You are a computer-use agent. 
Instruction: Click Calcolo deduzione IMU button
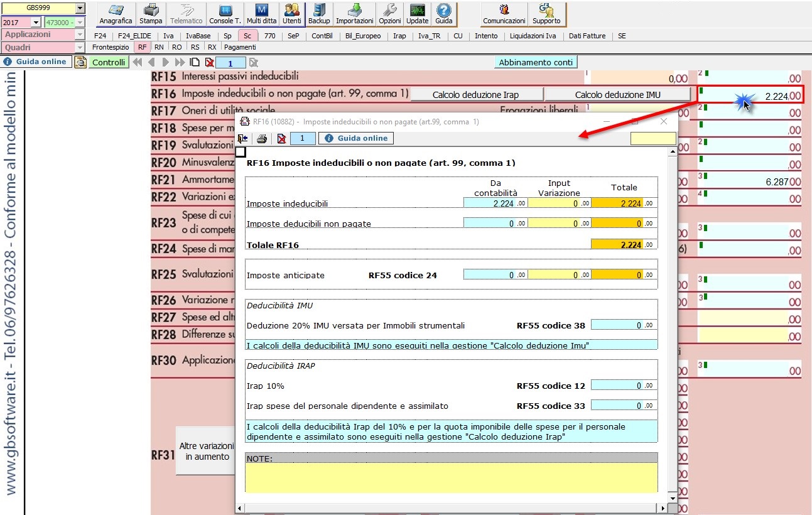617,94
